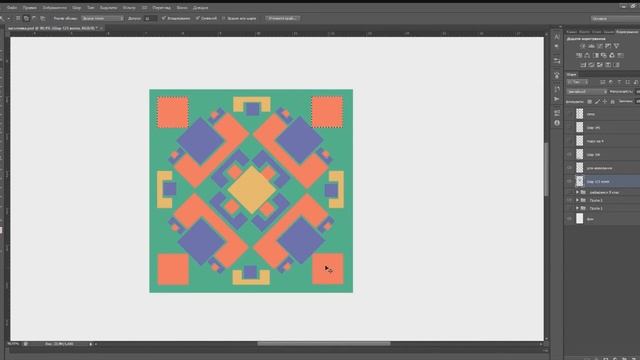Expand the Группа 1 layer group
The height and width of the screenshot is (360, 640).
[x=578, y=208]
